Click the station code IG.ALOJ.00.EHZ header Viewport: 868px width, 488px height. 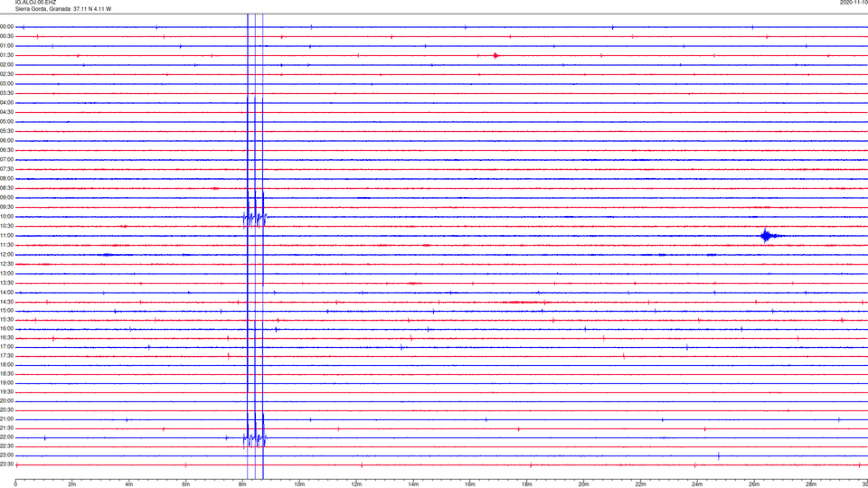click(x=35, y=2)
